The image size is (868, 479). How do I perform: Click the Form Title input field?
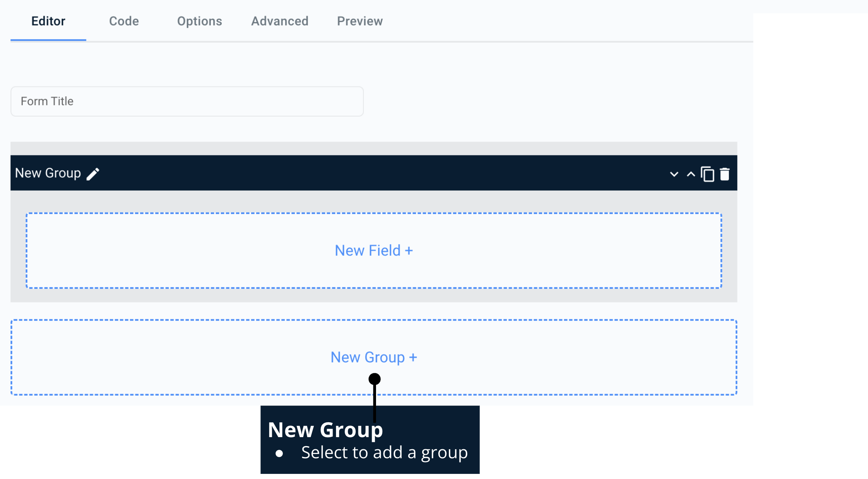click(186, 101)
